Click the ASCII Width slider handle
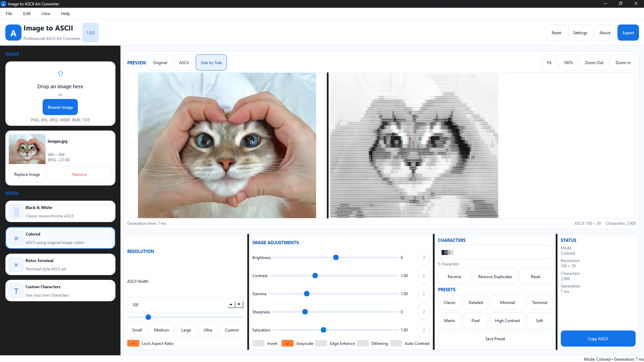This screenshot has width=644, height=362. 148,317
